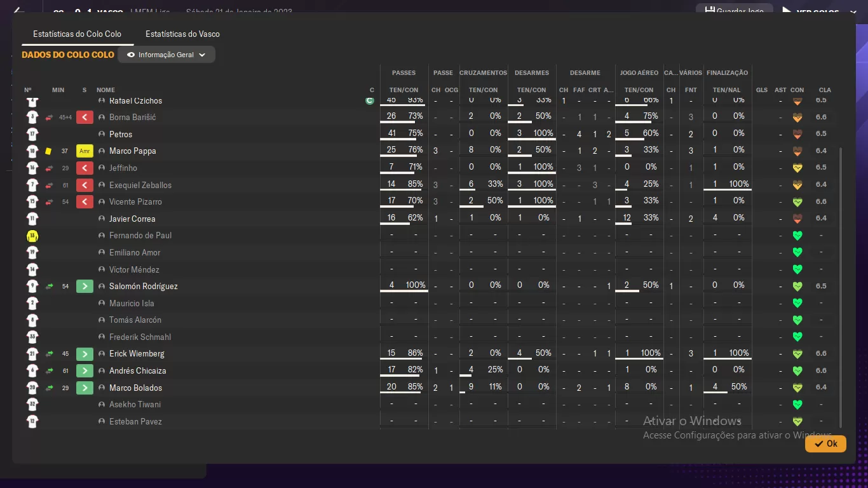This screenshot has height=488, width=868.
Task: Sort by the GLS column header
Action: (761, 90)
